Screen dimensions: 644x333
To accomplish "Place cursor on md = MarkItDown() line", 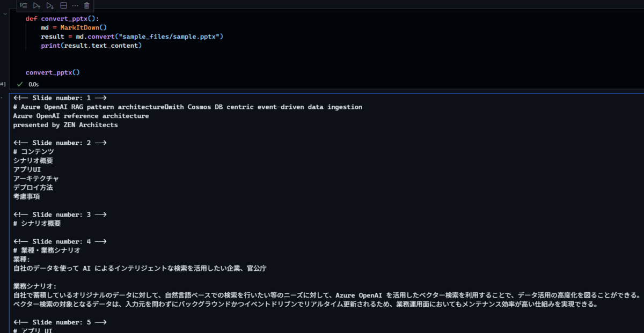I will [x=74, y=27].
